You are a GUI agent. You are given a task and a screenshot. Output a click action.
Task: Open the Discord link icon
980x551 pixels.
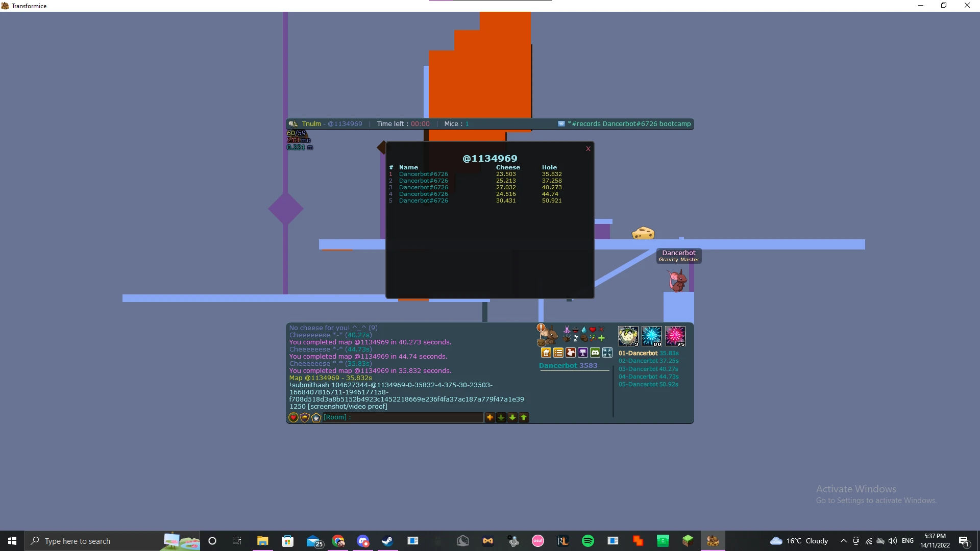click(x=595, y=353)
